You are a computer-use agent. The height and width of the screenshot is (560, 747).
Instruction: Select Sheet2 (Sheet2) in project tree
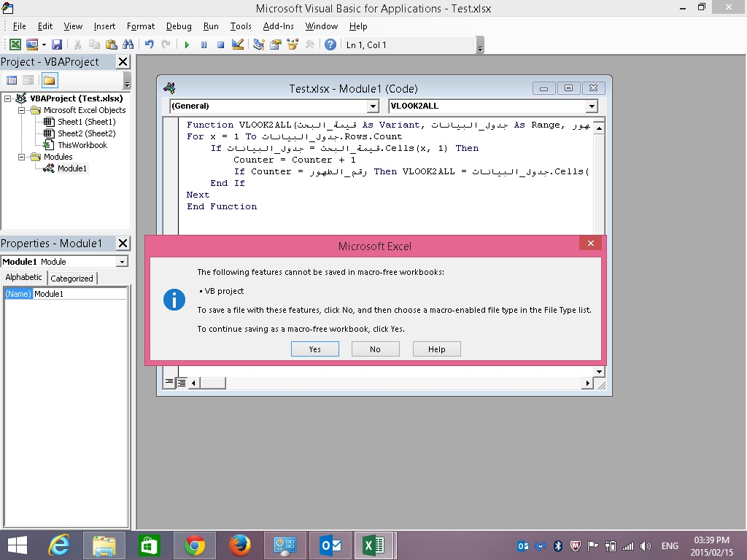[x=86, y=133]
